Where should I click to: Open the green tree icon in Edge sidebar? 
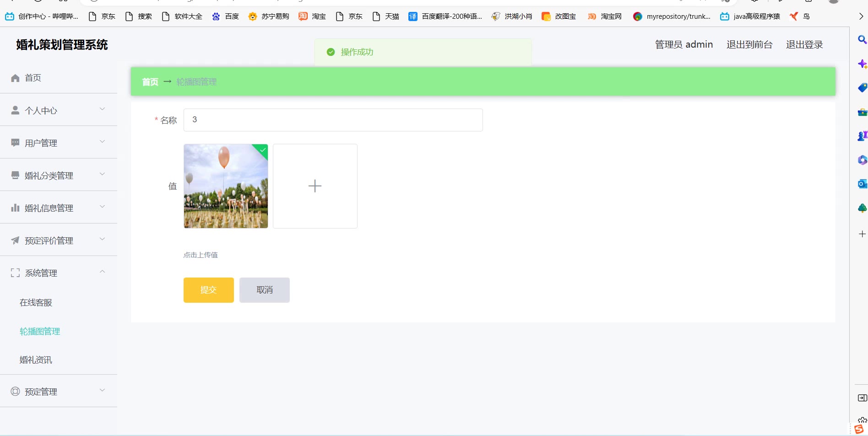(862, 208)
